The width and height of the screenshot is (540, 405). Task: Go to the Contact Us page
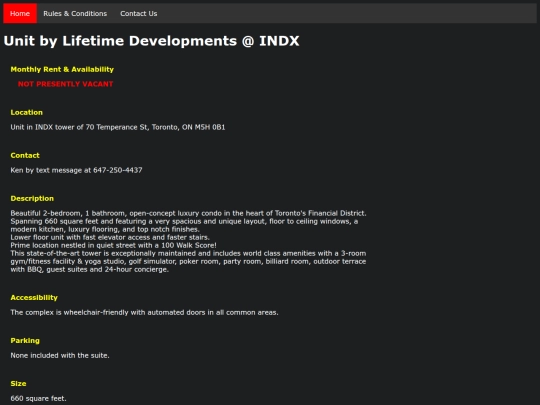[138, 13]
